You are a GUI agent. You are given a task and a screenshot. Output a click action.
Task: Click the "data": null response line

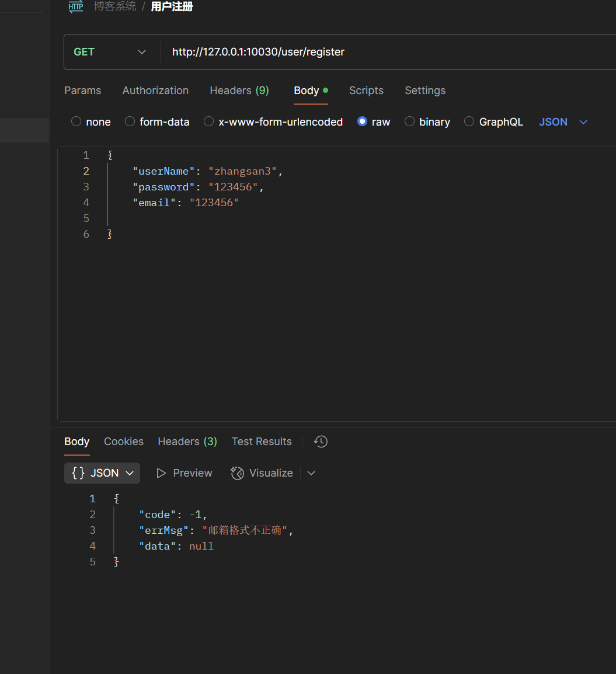[176, 546]
